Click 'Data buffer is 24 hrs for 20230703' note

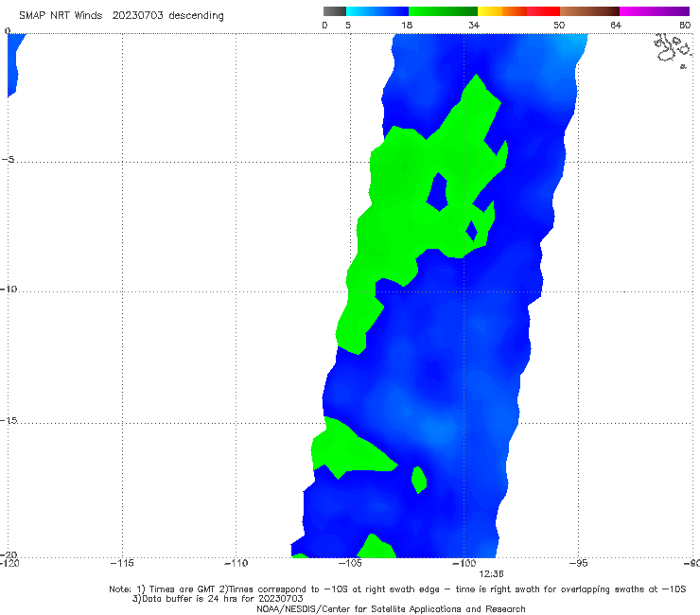pos(218,599)
